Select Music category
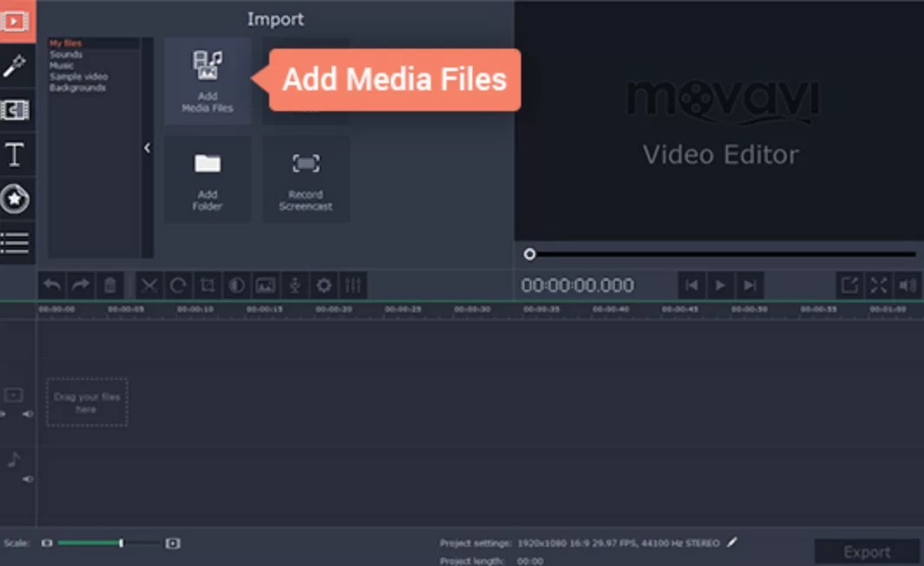The image size is (924, 566). pyautogui.click(x=62, y=65)
